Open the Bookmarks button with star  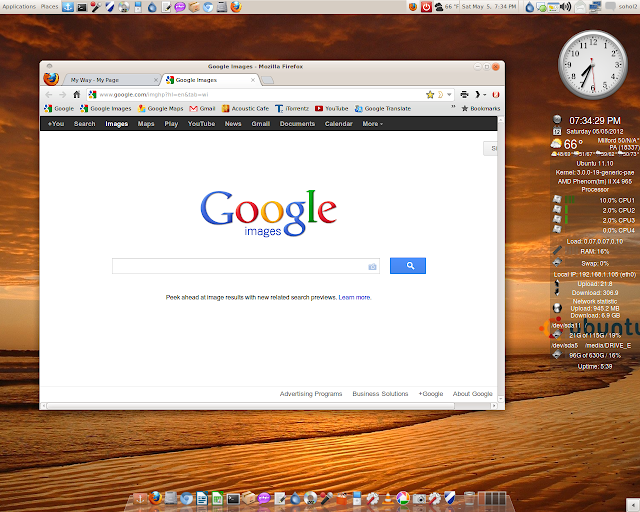[481, 109]
